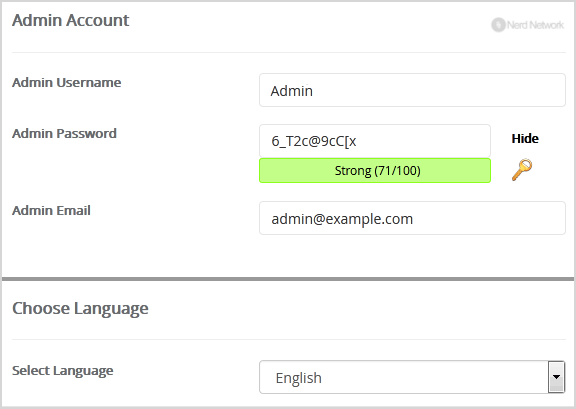This screenshot has height=409, width=576.
Task: Focus the Admin Username input field
Action: (412, 90)
